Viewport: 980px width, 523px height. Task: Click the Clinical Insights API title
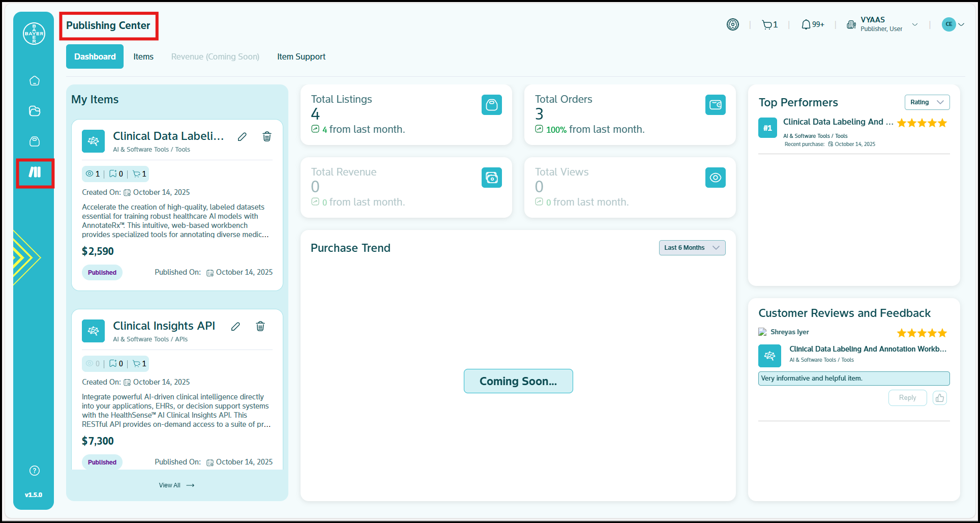click(164, 326)
